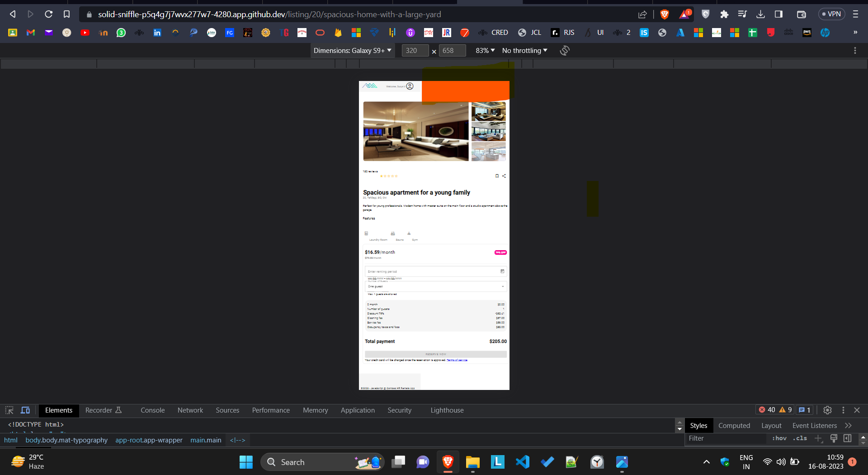Screen dimensions: 868x475
Task: Switch to the Computed tab in the Styles pane
Action: click(x=734, y=425)
